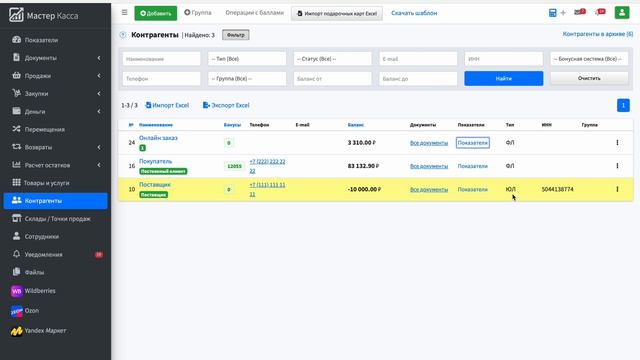The height and width of the screenshot is (360, 640).
Task: Focus the ИНН filter field
Action: [504, 59]
